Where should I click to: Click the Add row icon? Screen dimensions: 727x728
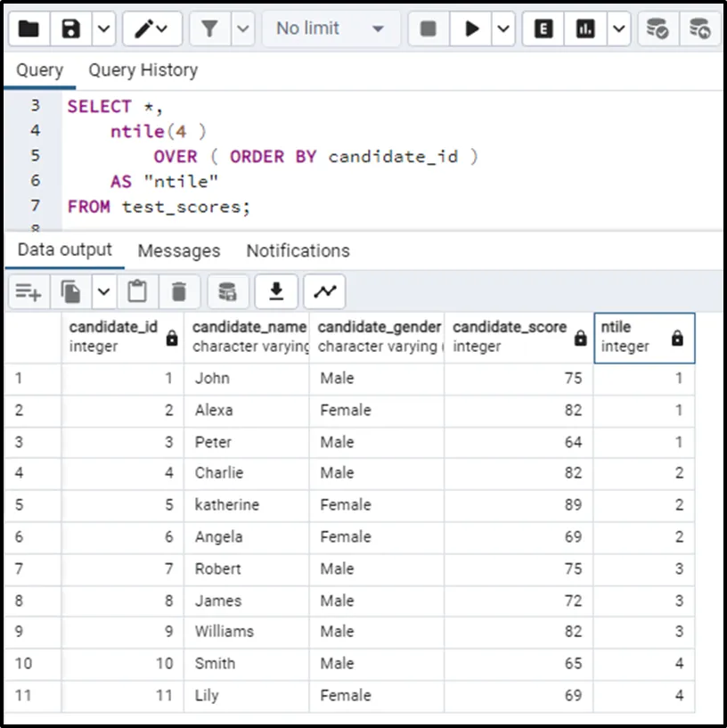coord(29,291)
